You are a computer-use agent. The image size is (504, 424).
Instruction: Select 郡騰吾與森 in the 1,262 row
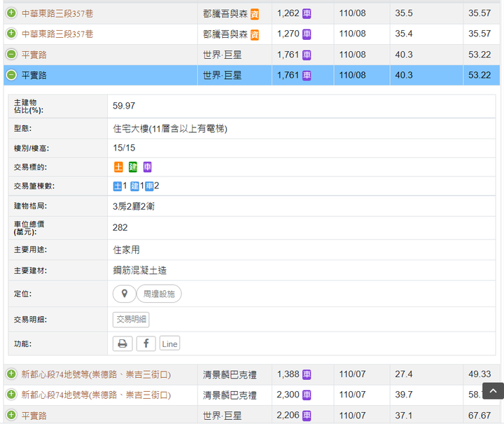(x=225, y=14)
